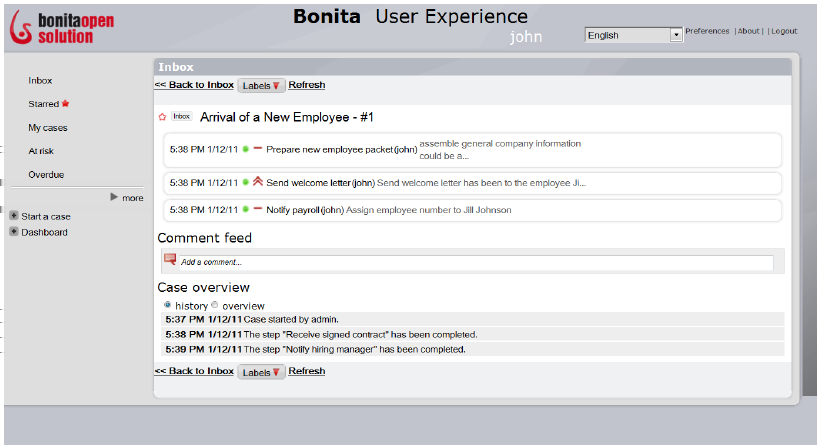
Task: Click bottom Back to Inbox link
Action: click(x=194, y=371)
